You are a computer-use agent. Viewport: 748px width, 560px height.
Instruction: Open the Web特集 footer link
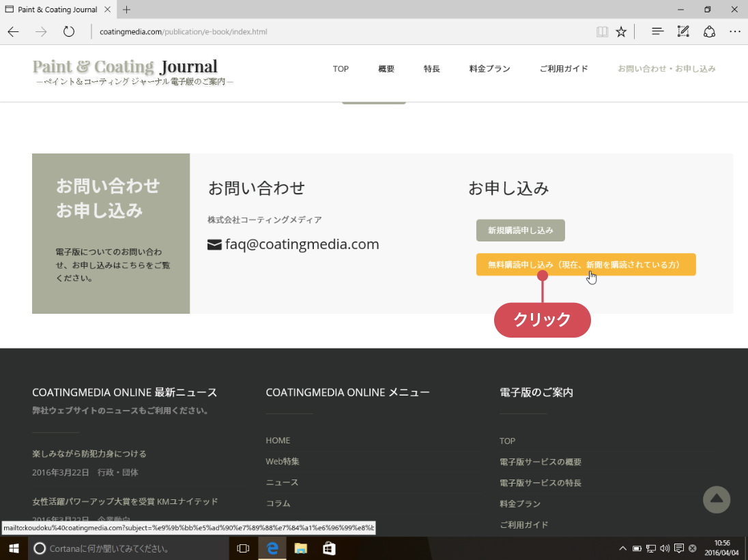(283, 462)
